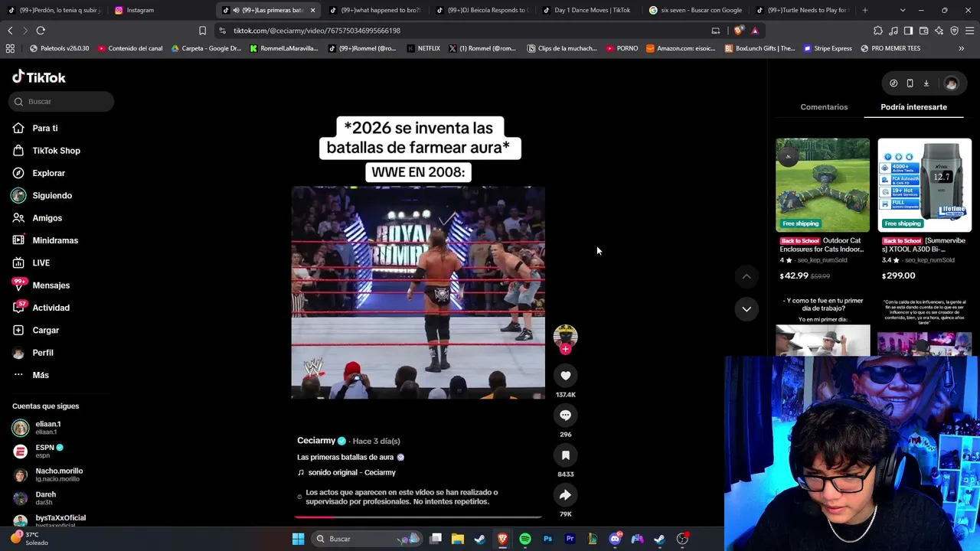Seek on the video progress bar

(x=418, y=517)
